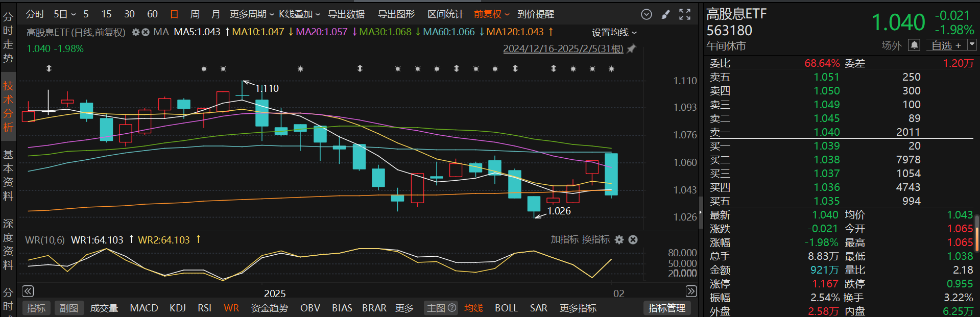
Task: Add to watchlist via 自选 +
Action: pyautogui.click(x=946, y=45)
